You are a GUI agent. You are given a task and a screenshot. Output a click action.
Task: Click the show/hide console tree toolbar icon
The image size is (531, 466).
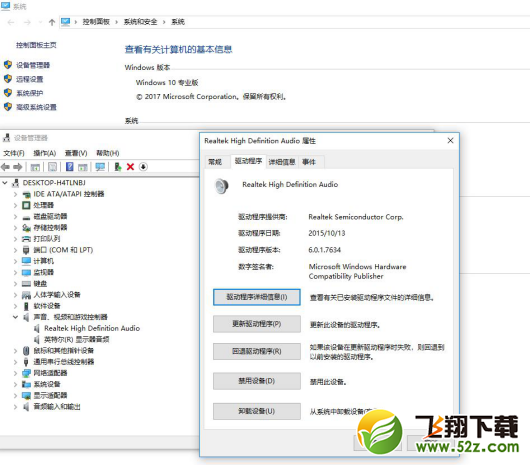[35, 167]
